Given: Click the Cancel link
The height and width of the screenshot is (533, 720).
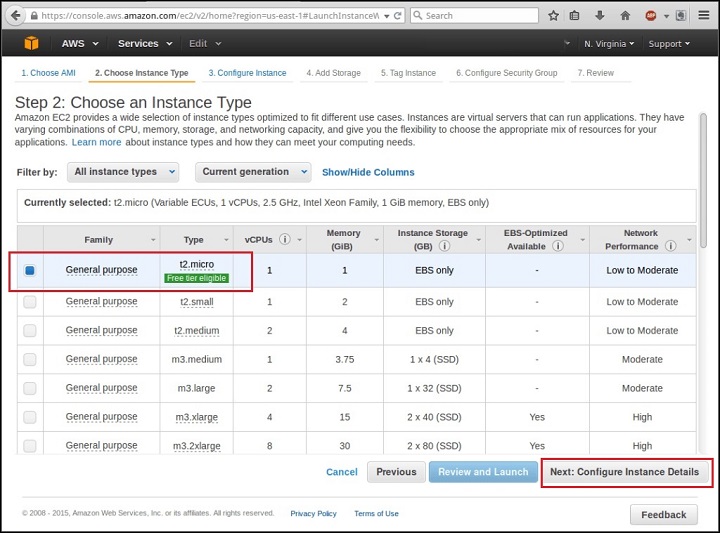Looking at the screenshot, I should (342, 472).
